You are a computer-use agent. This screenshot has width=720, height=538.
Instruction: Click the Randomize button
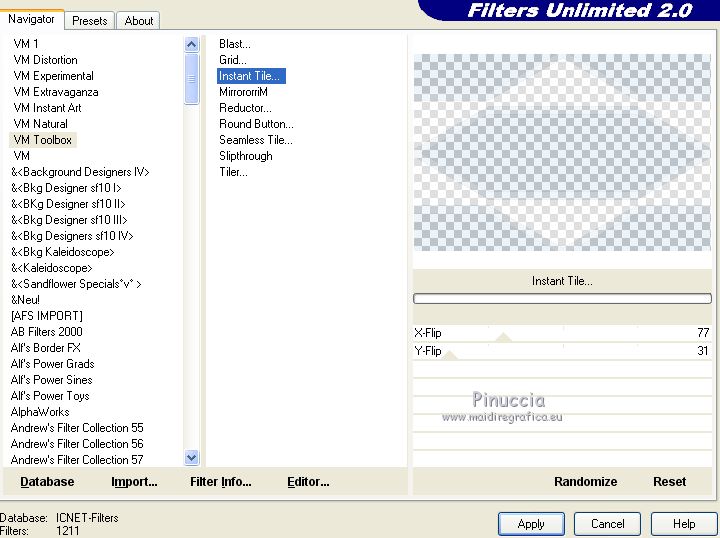(585, 482)
